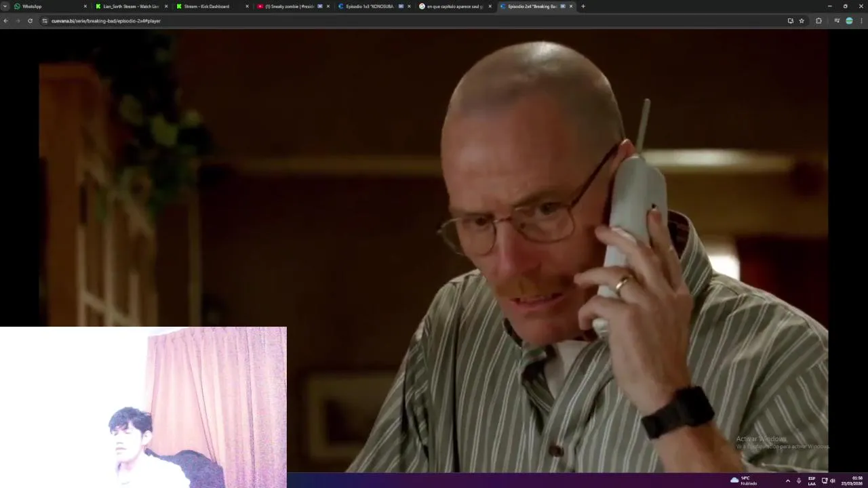This screenshot has height=488, width=868.
Task: Open the browser extensions menu
Action: pos(818,21)
